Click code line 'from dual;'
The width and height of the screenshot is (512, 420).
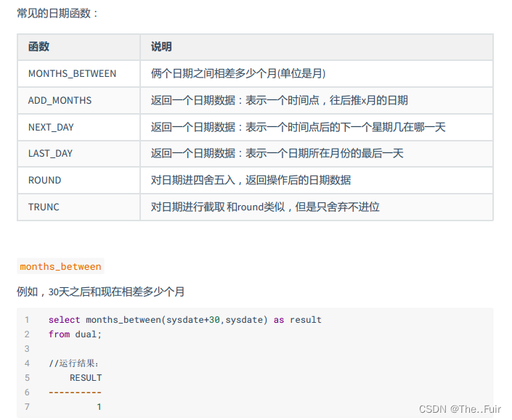[75, 334]
